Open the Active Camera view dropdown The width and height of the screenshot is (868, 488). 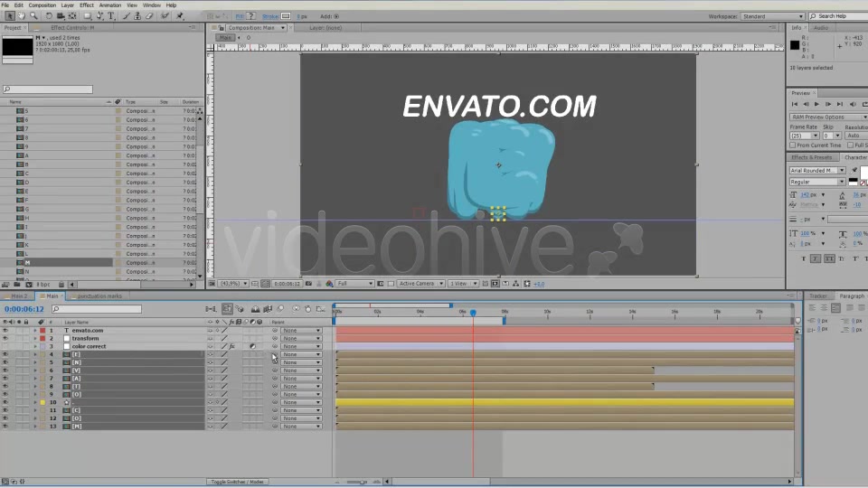coord(420,284)
